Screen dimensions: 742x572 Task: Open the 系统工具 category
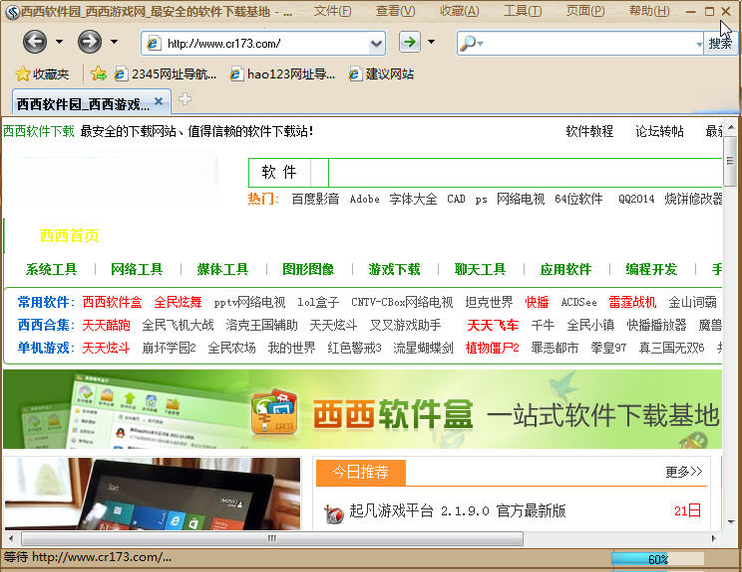[51, 269]
